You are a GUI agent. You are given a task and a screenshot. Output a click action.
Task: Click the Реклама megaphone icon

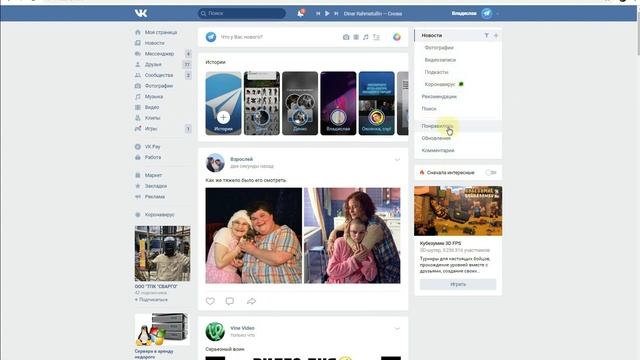tap(138, 196)
